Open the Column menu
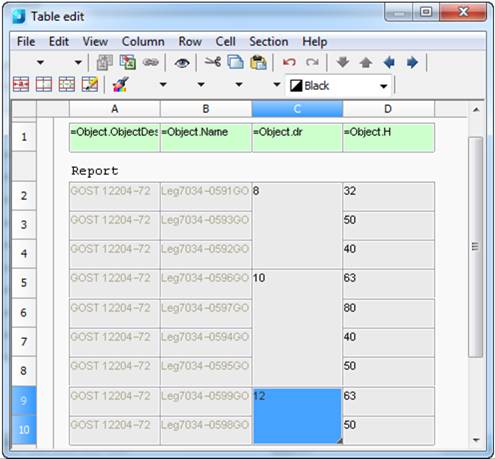The width and height of the screenshot is (495, 459). pyautogui.click(x=143, y=42)
